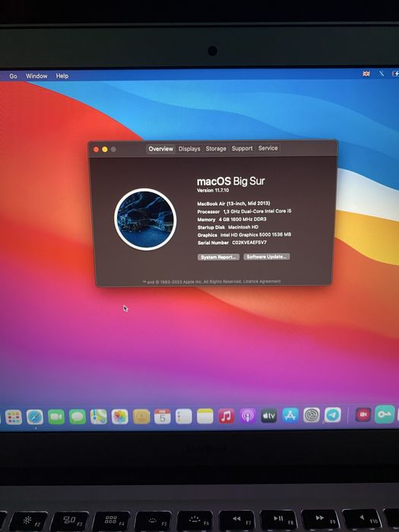This screenshot has height=532, width=399.
Task: Click Intel HD Graphics 5000 1536 MB text
Action: (x=256, y=235)
